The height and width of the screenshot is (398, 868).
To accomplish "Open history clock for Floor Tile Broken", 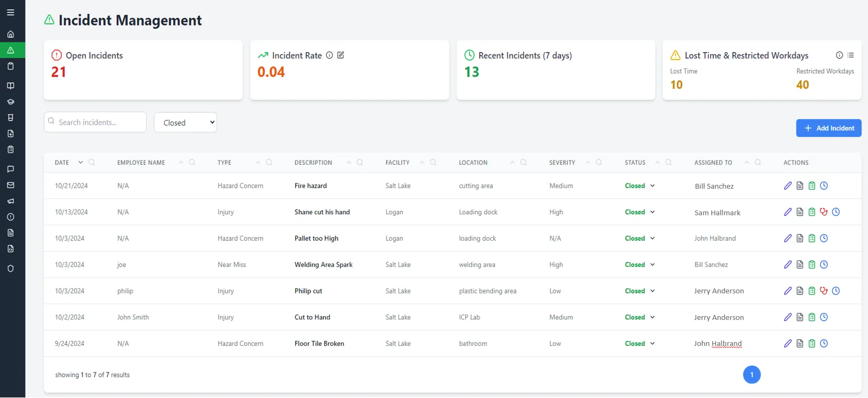I will (x=823, y=343).
